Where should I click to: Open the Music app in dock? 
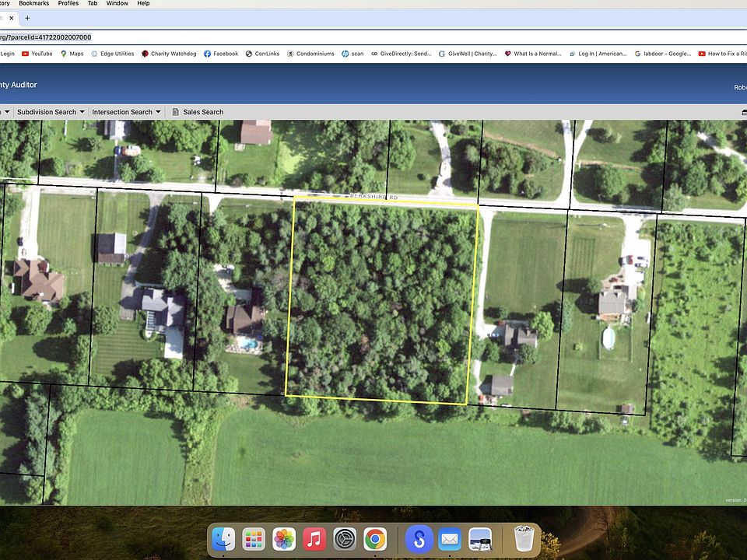click(x=314, y=539)
